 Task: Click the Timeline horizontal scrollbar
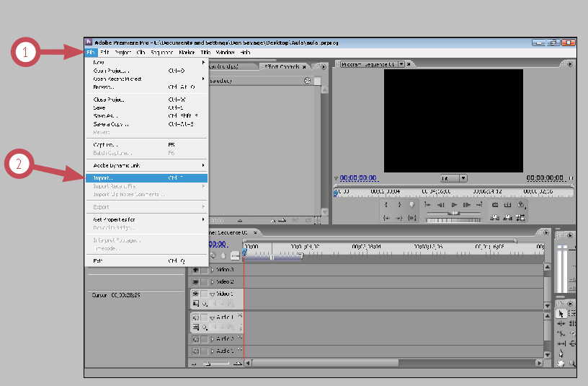point(325,363)
